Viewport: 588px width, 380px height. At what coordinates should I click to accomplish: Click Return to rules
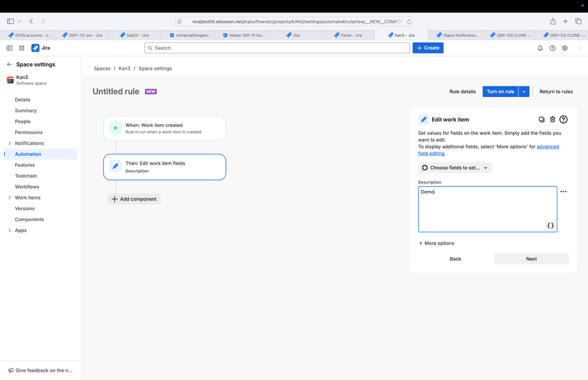point(556,91)
